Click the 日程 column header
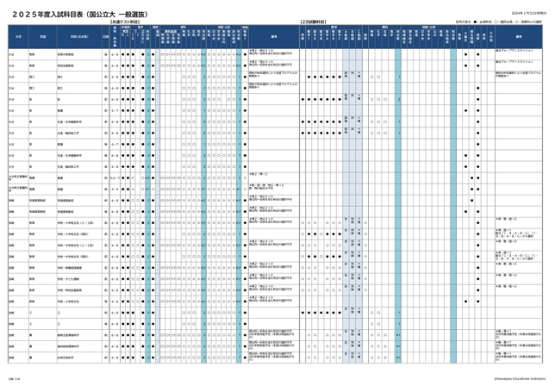 point(105,37)
